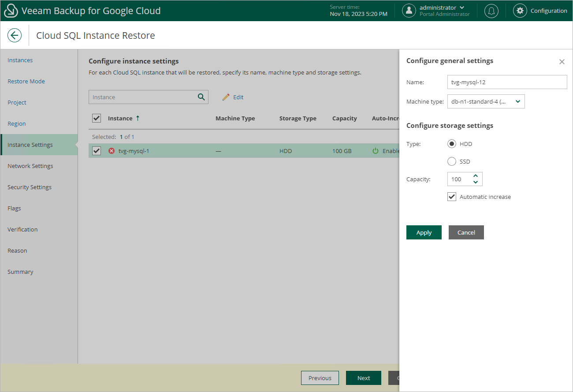Switch to the Verification step

[x=22, y=229]
